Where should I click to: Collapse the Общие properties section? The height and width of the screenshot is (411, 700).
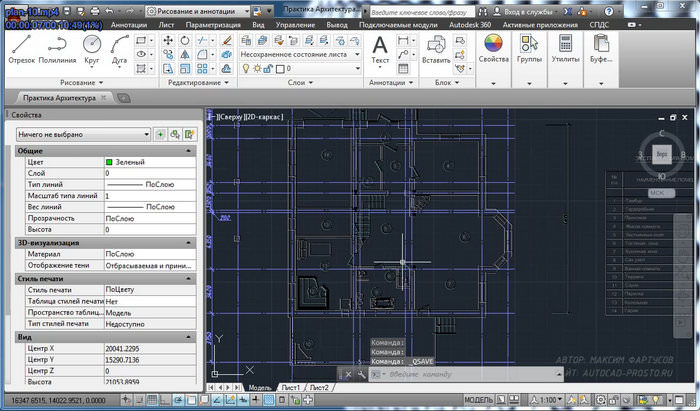189,150
